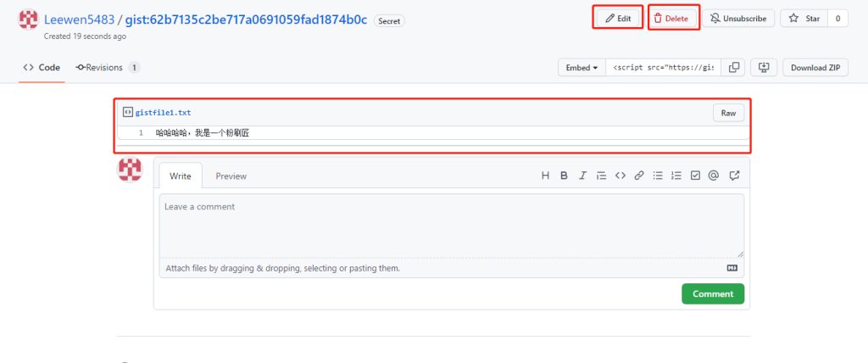Select the Write tab in comment editor
This screenshot has width=868, height=363.
coord(180,176)
